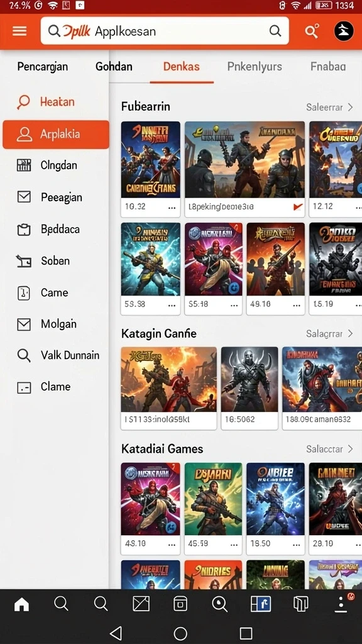Viewport: 362px width, 644px height.
Task: Click the Valk Dunnain magnifier icon
Action: click(x=24, y=355)
